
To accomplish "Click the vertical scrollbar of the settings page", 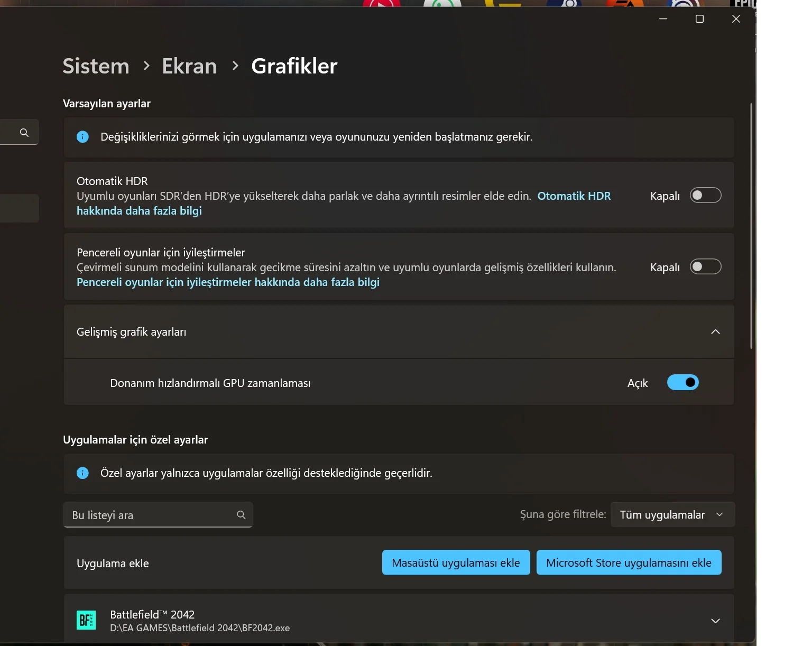I will click(x=751, y=226).
